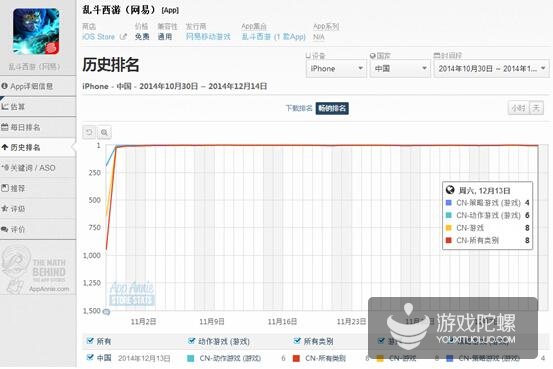Toggle the 动作游戏 (游戏) checkbox
The height and width of the screenshot is (369, 553).
coord(192,340)
